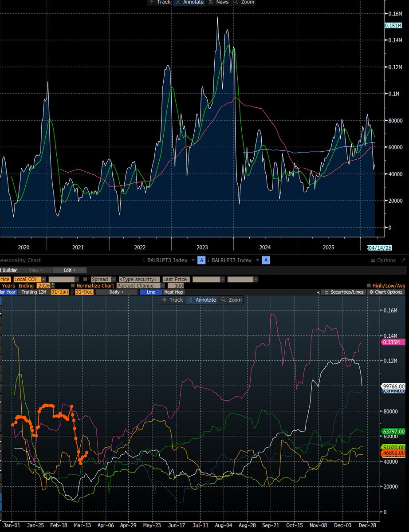Toggle the High/Low/Avg checkbox
This screenshot has height=532, width=409.
pyautogui.click(x=369, y=286)
